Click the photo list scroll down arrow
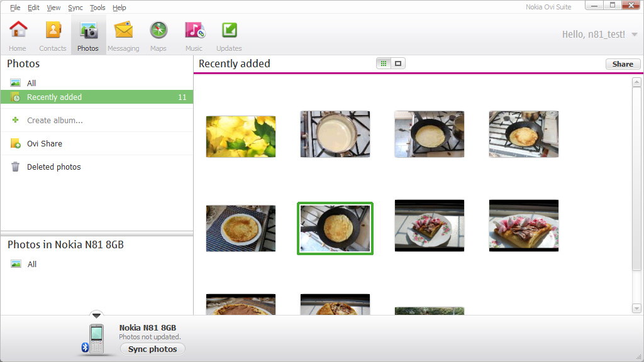The image size is (644, 362). [636, 308]
